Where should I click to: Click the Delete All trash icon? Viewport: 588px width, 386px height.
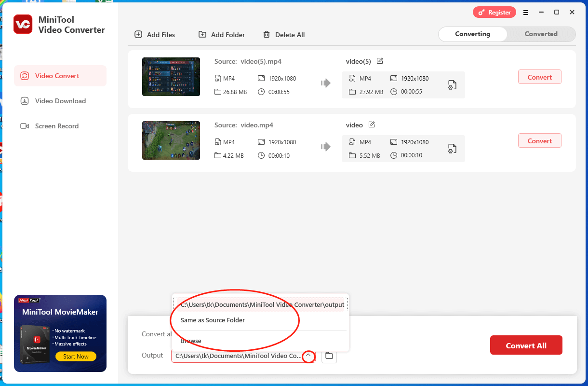[x=267, y=35]
